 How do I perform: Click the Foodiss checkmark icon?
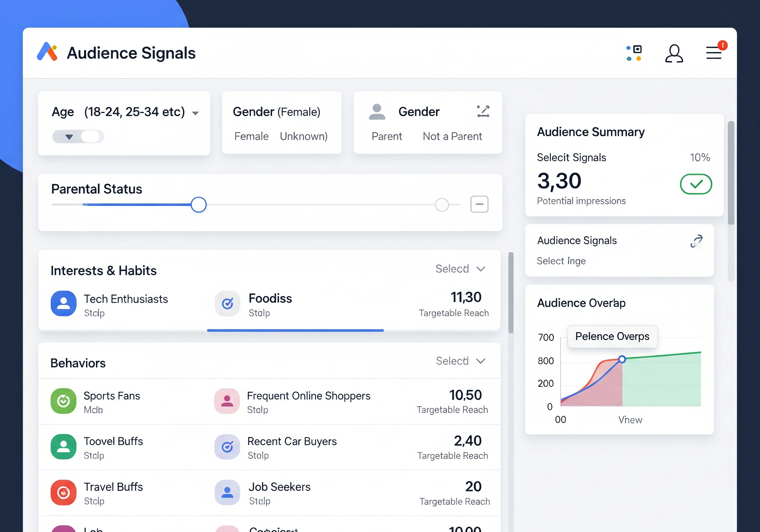227,304
